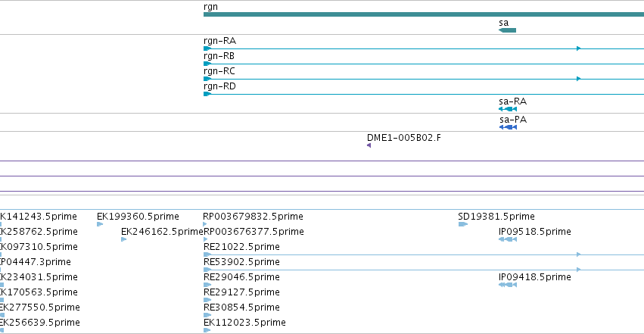Select the SD19381.5prime label
644x334 pixels.
pyautogui.click(x=496, y=217)
